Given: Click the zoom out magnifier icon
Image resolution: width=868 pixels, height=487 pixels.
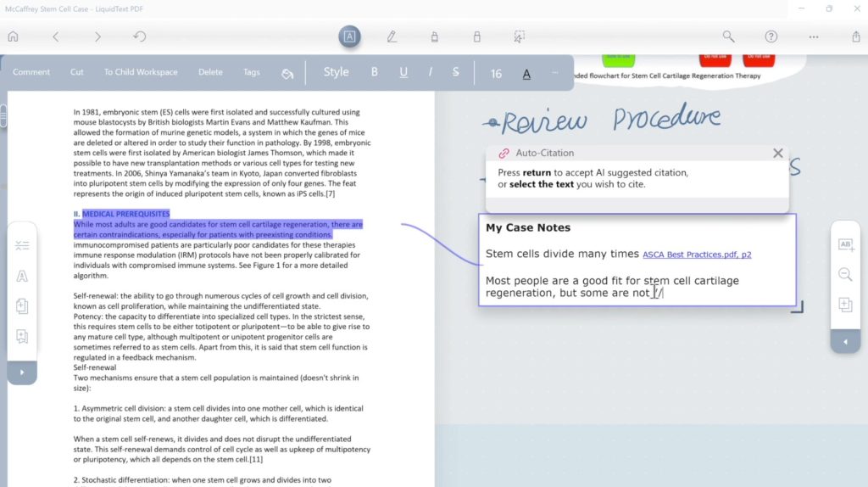Looking at the screenshot, I should [x=845, y=274].
